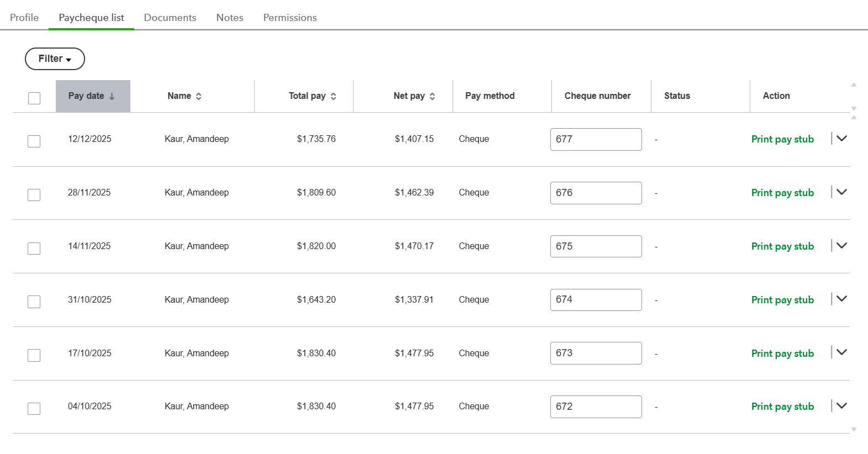Open action chevron for 31/10/2025 paycheque
The height and width of the screenshot is (454, 868).
(841, 299)
